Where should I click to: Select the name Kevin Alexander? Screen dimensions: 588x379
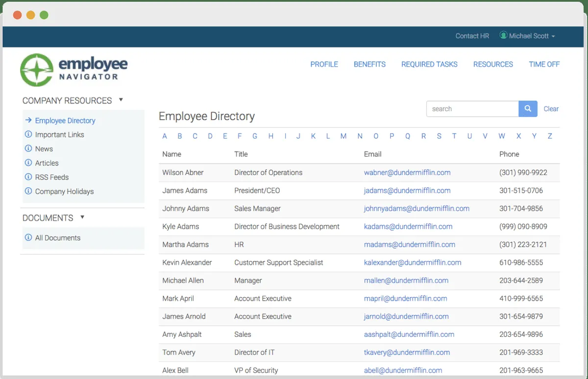tap(187, 262)
